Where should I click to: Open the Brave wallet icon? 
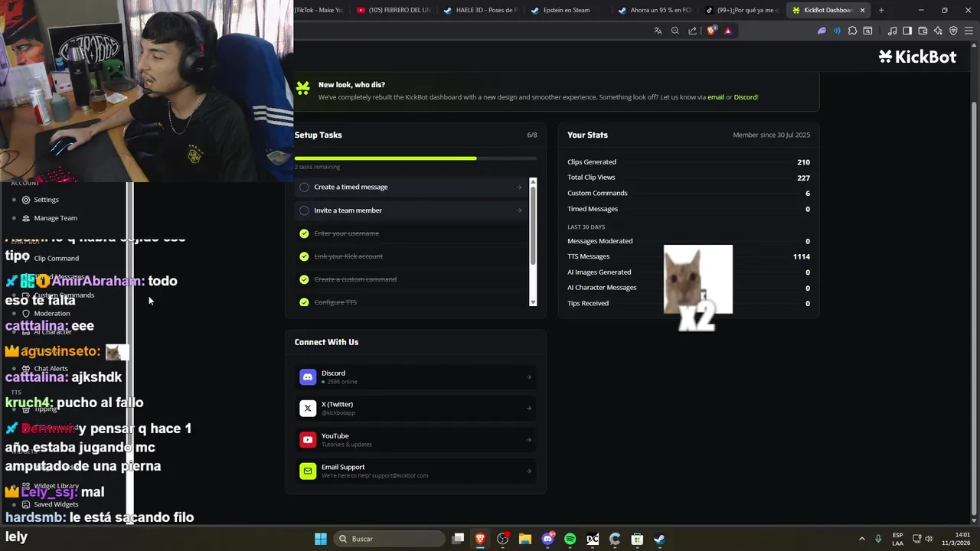tap(923, 31)
